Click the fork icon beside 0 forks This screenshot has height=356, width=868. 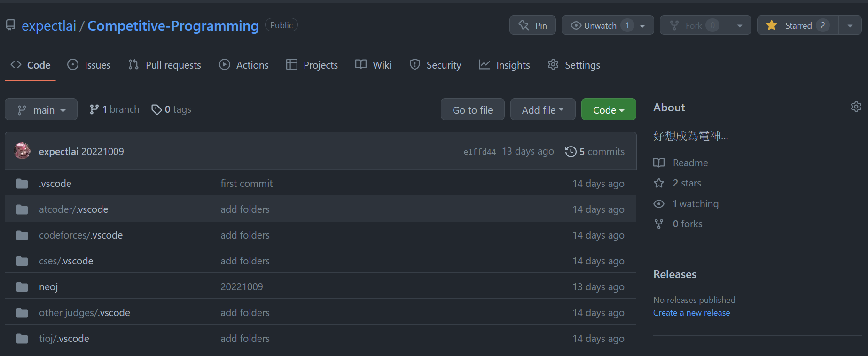click(659, 224)
